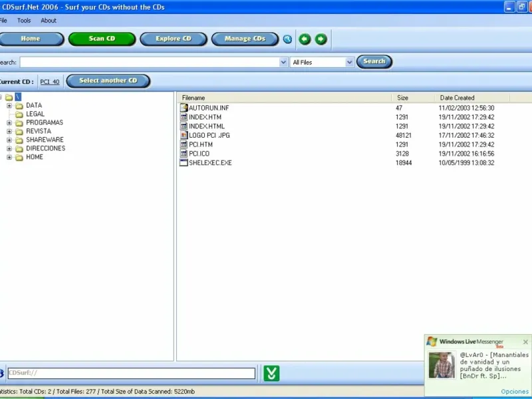Viewport: 532px width, 399px height.
Task: Click the Messenger message text from @LvAr0
Action: click(494, 365)
